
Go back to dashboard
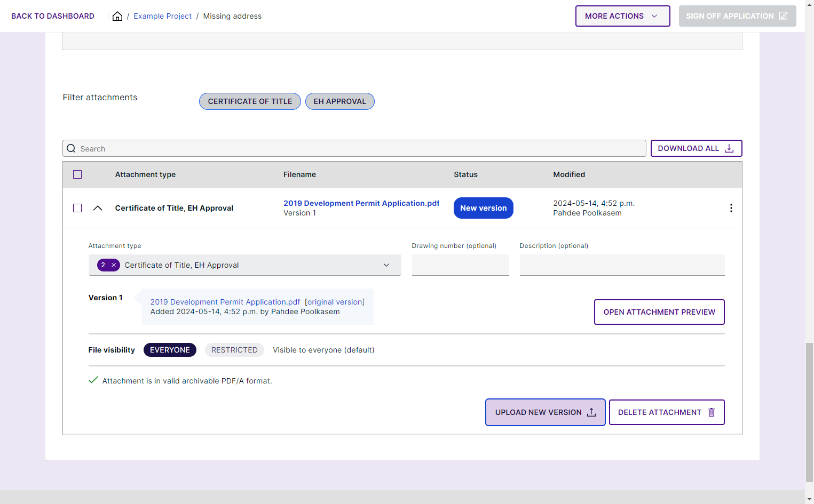pos(53,16)
